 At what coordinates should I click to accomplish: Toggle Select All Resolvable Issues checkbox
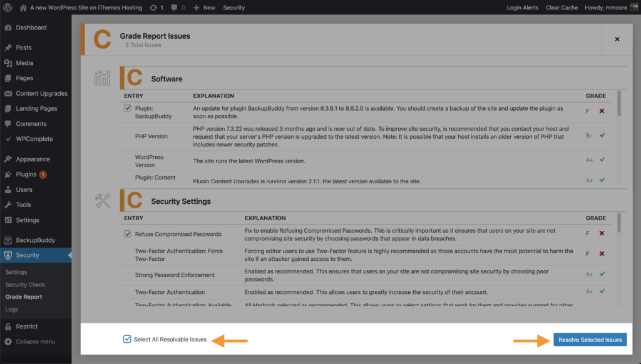coord(127,339)
